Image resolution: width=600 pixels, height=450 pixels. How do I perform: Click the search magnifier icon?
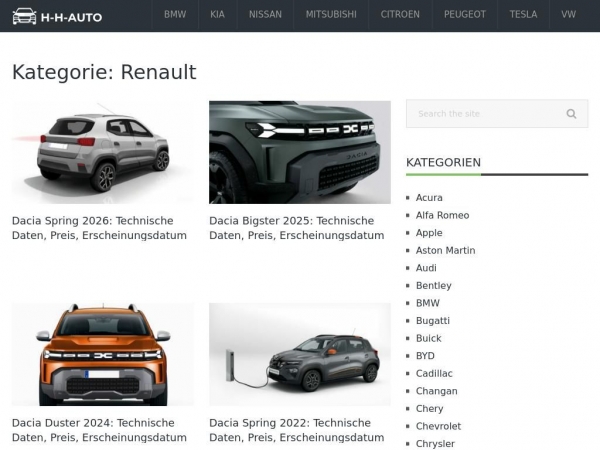point(571,114)
